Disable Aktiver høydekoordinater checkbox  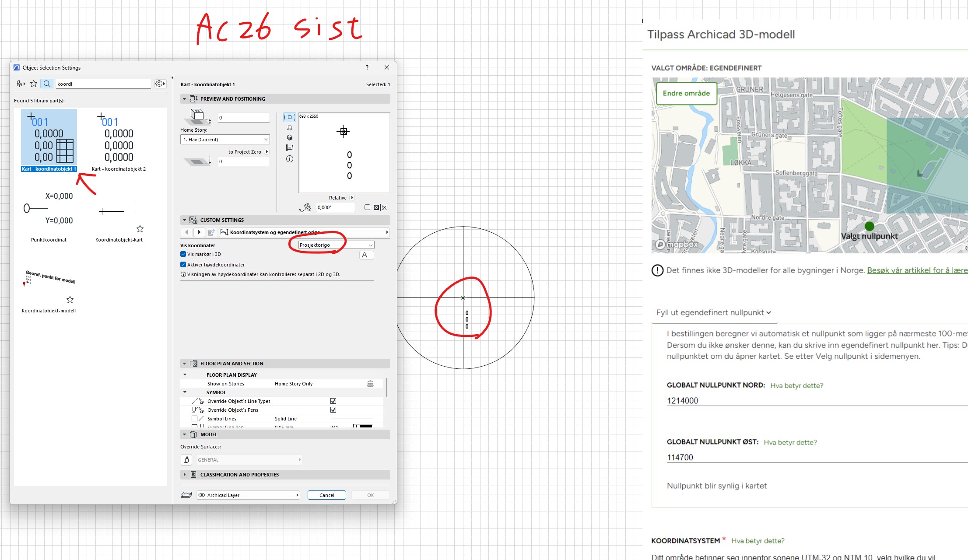coord(183,265)
